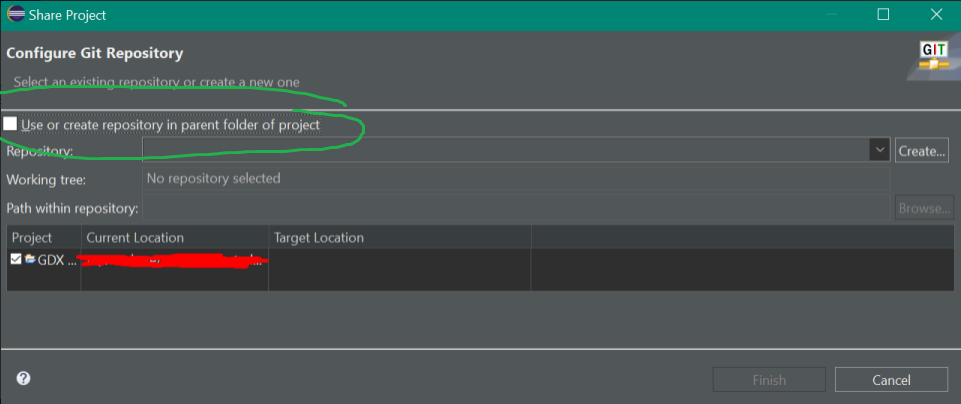The height and width of the screenshot is (404, 961).
Task: Select the Target Location column header
Action: (x=400, y=237)
